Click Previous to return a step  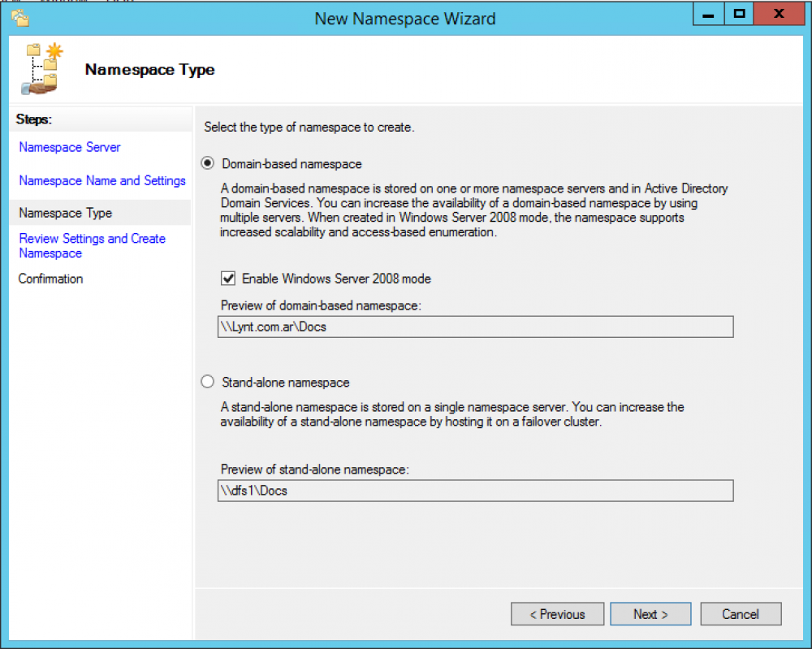click(557, 614)
